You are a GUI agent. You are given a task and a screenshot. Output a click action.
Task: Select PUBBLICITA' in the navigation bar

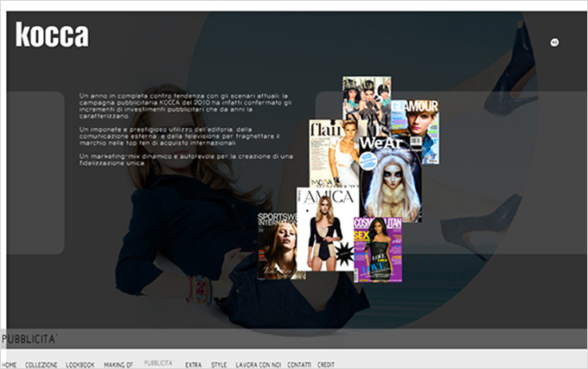click(x=158, y=363)
